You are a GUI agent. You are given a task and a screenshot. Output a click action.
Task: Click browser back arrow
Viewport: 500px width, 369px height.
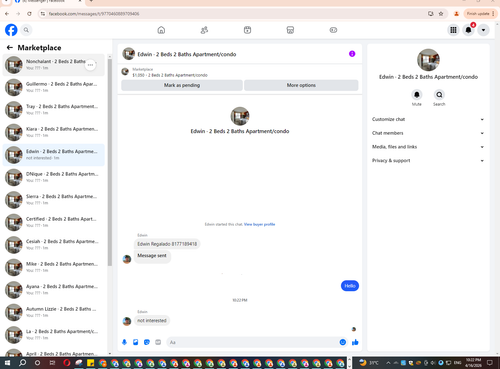coord(7,14)
